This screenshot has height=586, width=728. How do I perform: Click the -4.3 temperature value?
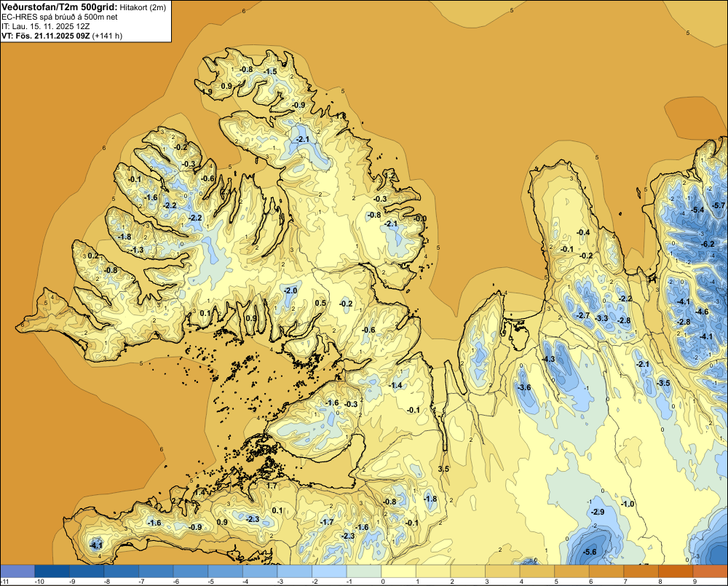(x=548, y=359)
